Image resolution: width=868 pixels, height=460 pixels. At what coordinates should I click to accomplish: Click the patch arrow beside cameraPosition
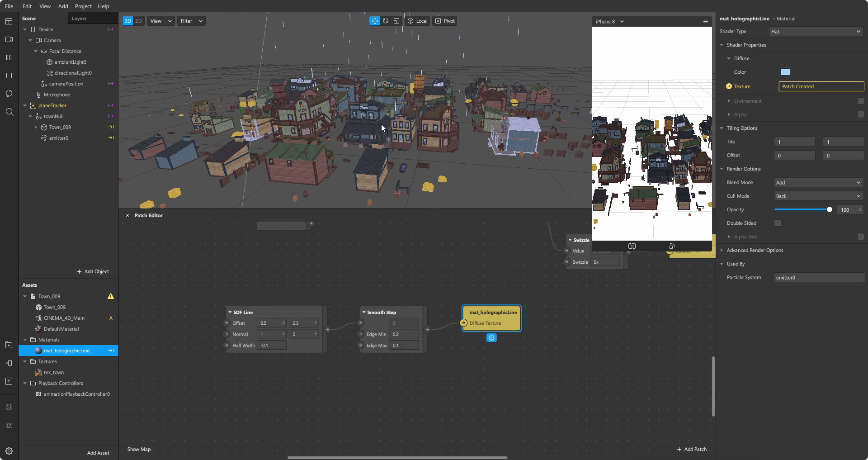click(111, 84)
